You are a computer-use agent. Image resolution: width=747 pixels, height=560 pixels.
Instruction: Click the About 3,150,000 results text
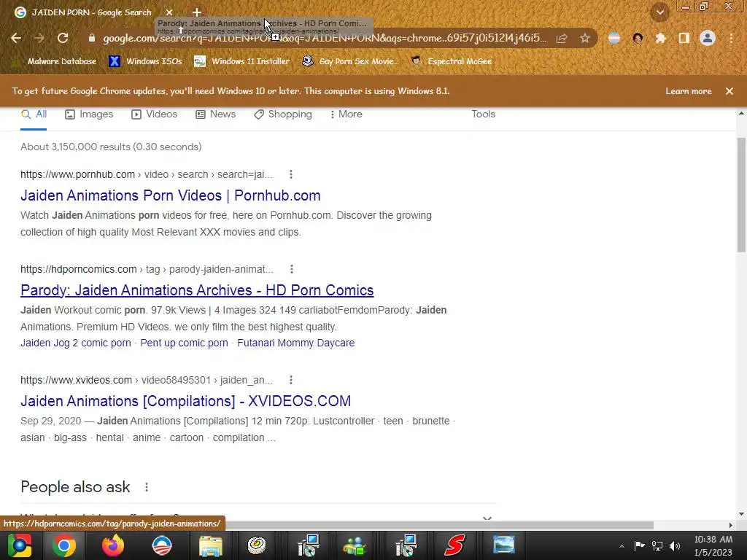[x=111, y=147]
